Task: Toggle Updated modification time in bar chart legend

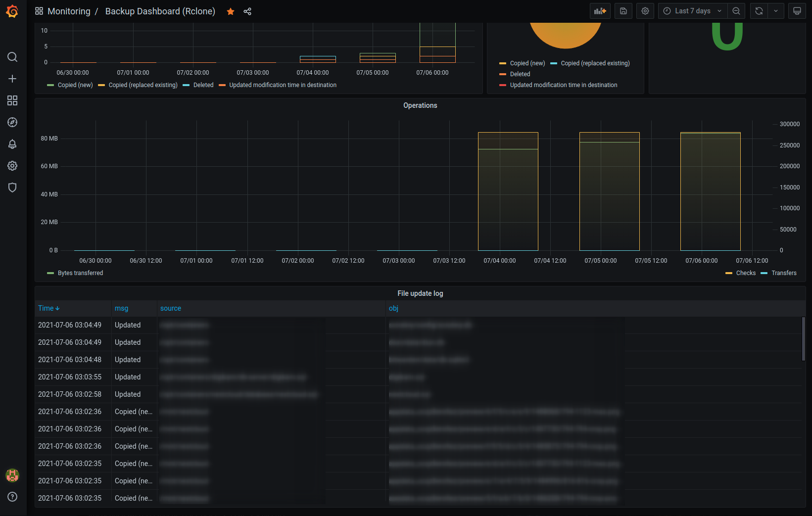Action: (283, 85)
